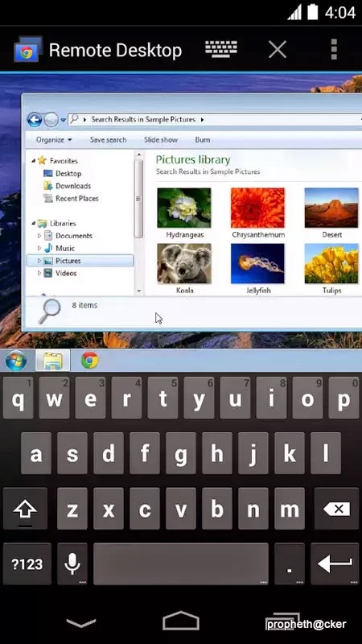Open the Organize dropdown menu

click(x=54, y=139)
